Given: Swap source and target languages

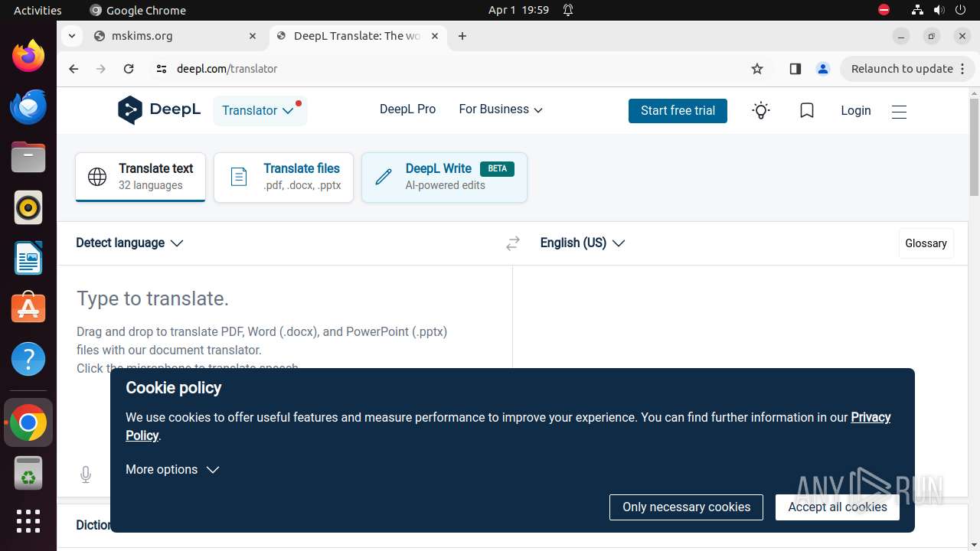Looking at the screenshot, I should tap(513, 243).
